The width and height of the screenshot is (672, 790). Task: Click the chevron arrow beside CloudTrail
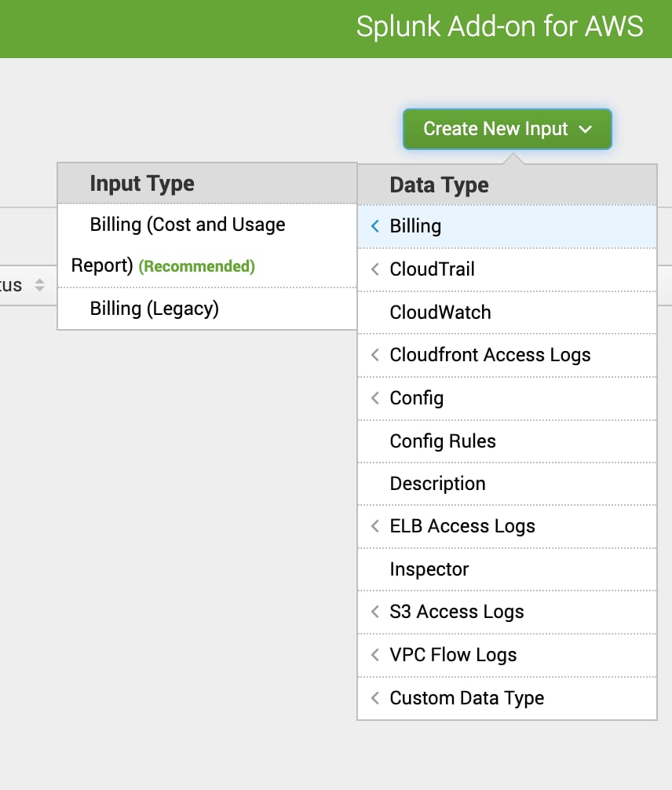click(x=374, y=269)
